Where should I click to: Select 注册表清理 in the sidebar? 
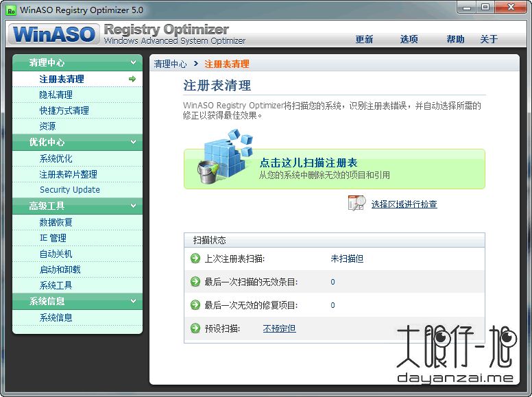point(77,79)
